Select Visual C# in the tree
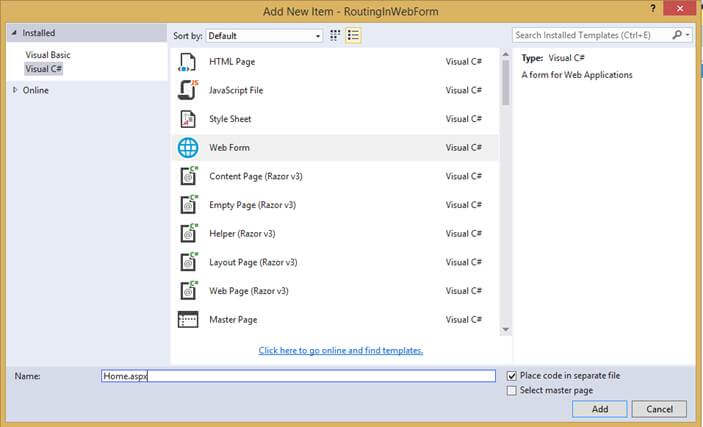Image resolution: width=703 pixels, height=427 pixels. [x=43, y=69]
